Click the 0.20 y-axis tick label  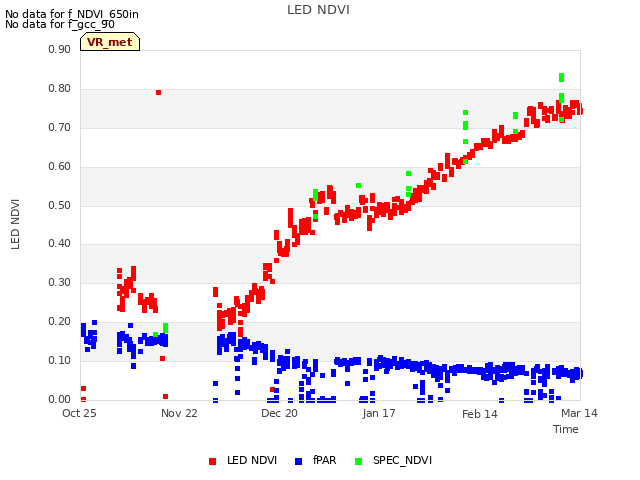60,322
